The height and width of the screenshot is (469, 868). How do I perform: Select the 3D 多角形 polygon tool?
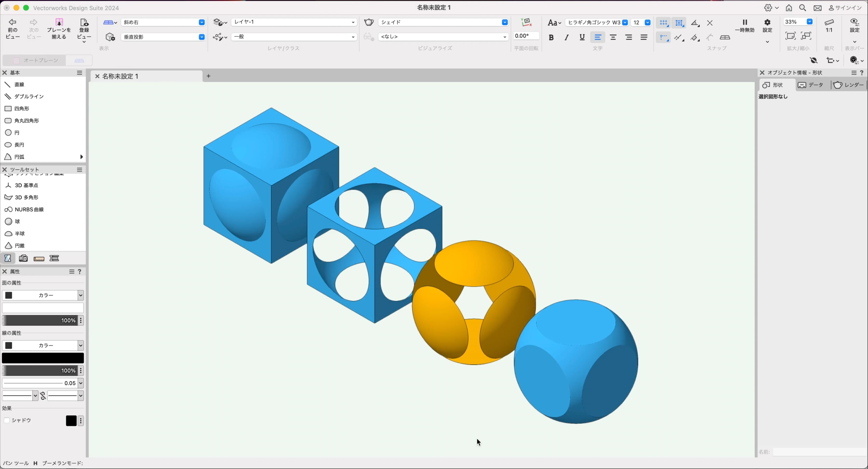point(42,197)
